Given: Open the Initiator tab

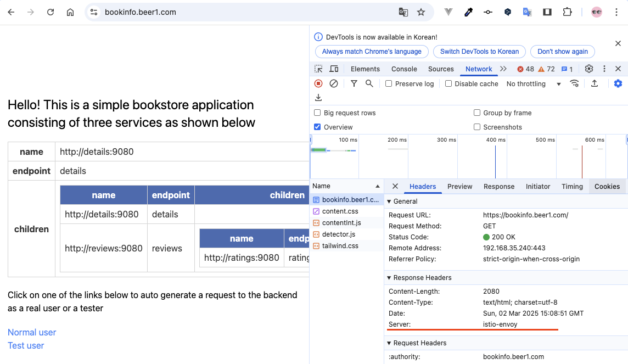Looking at the screenshot, I should tap(538, 187).
